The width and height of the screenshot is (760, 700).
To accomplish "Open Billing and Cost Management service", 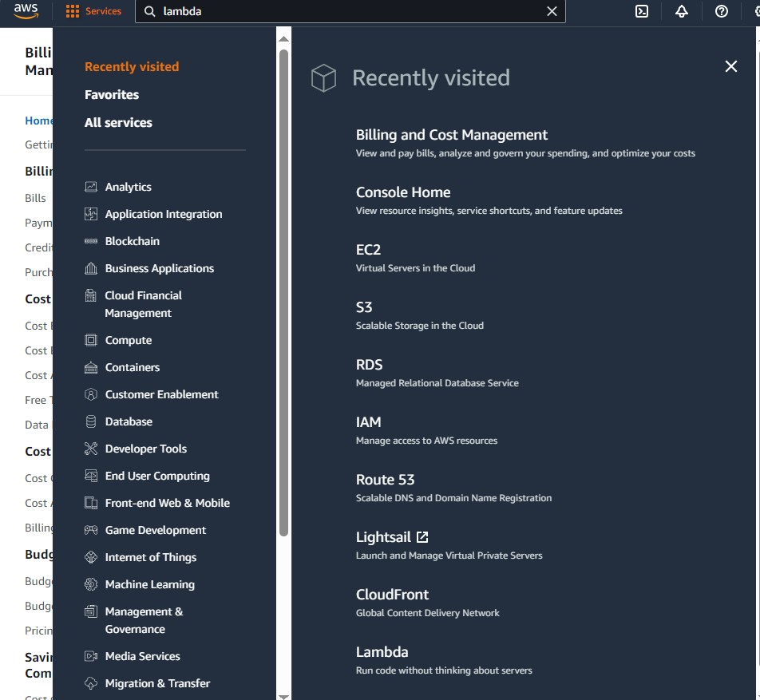I will point(451,134).
